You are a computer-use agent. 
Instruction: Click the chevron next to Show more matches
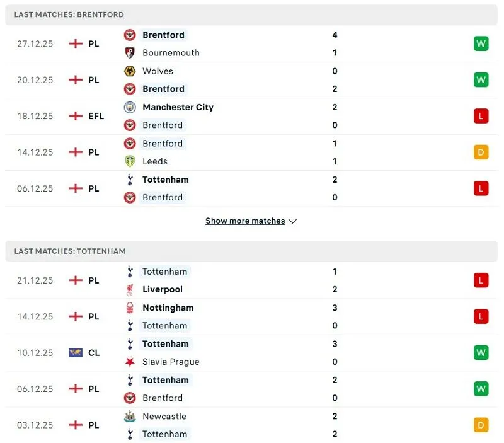click(292, 221)
